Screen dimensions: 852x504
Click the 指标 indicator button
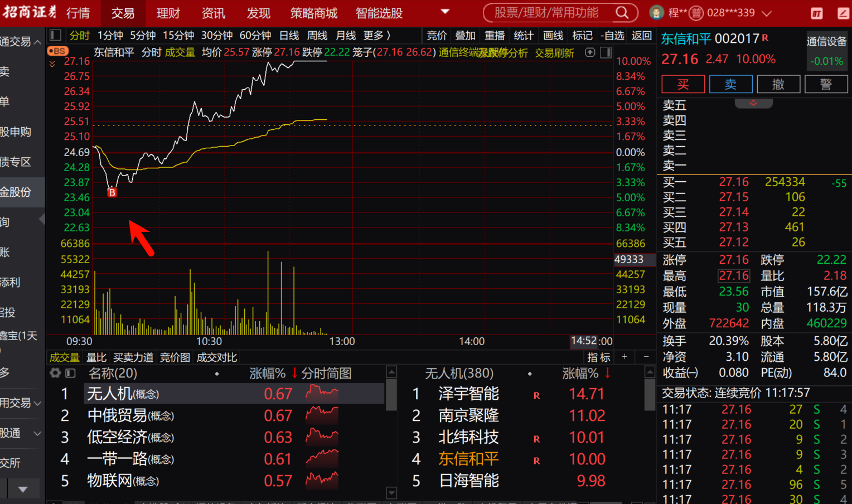pyautogui.click(x=599, y=357)
